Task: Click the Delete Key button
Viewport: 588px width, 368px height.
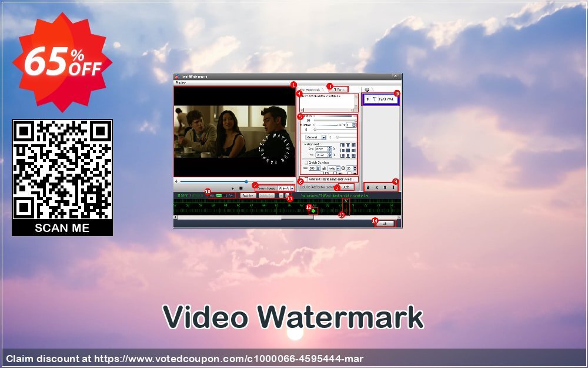Action: coord(266,195)
